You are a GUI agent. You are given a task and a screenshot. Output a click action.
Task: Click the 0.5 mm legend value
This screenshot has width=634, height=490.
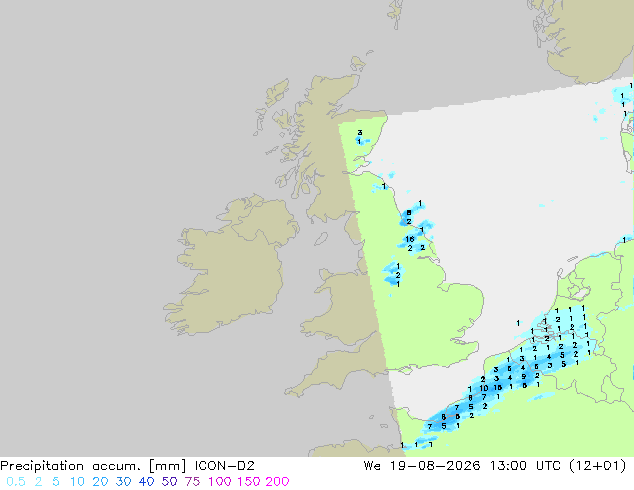[16, 482]
